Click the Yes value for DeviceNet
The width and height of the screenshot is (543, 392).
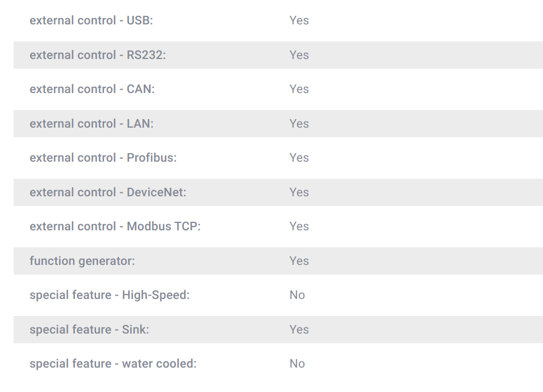(x=299, y=192)
